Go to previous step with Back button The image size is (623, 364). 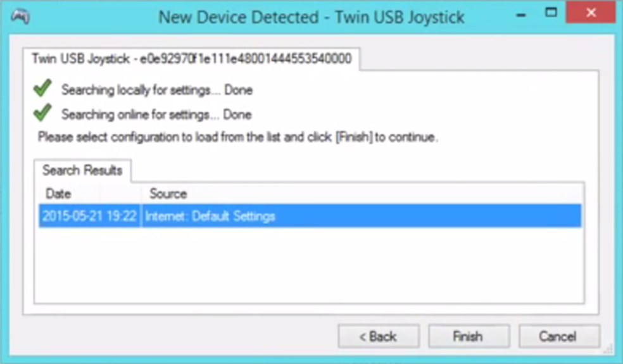378,337
